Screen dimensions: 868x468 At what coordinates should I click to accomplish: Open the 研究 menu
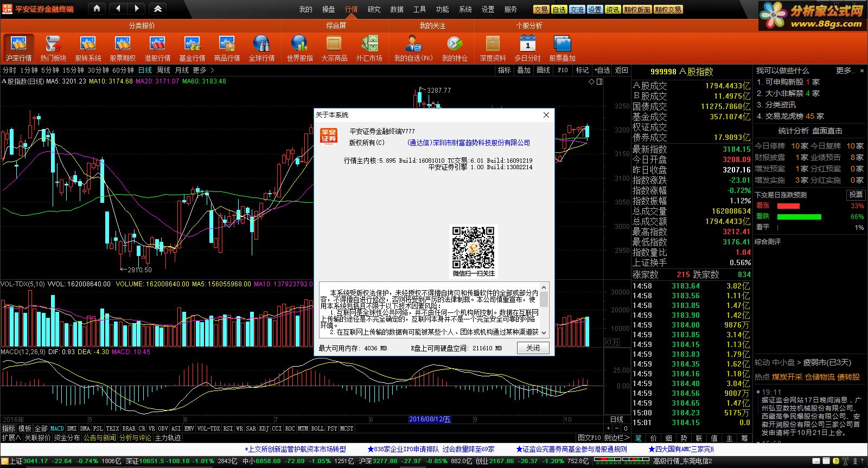point(374,9)
